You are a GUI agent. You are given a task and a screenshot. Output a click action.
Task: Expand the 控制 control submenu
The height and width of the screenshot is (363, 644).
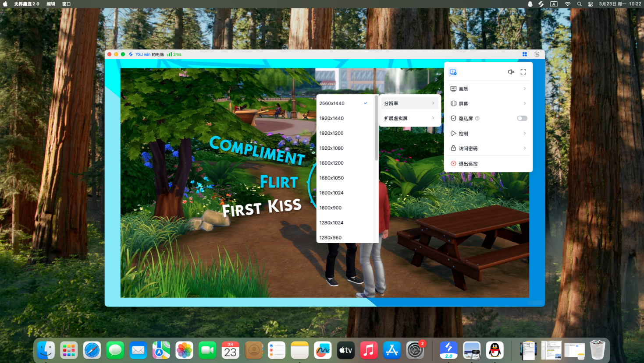(488, 134)
